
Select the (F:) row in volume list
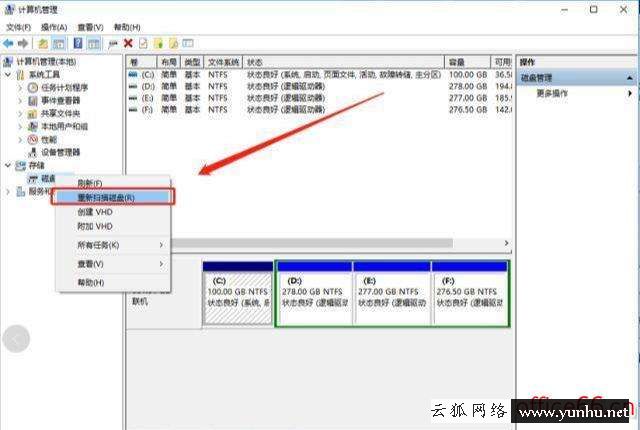(319, 110)
